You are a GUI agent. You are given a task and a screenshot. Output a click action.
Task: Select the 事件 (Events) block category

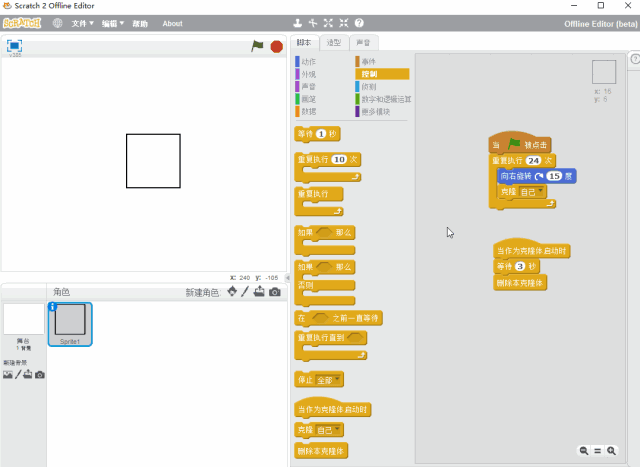[368, 62]
